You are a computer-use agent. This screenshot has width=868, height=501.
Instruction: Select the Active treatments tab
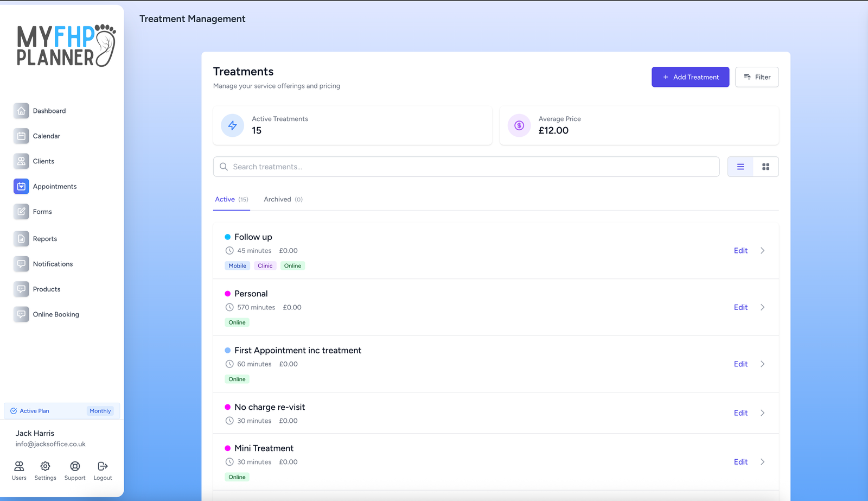(x=225, y=199)
